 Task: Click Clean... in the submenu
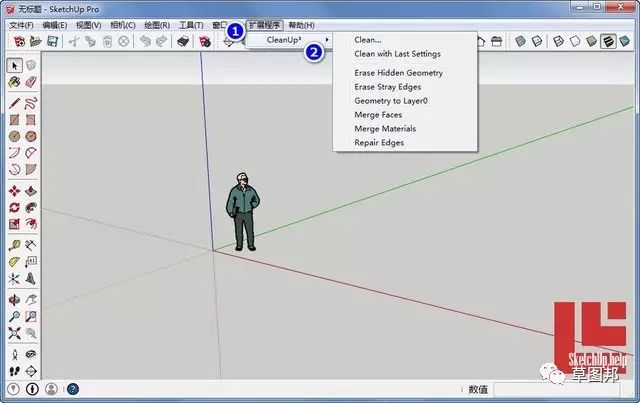[x=368, y=40]
